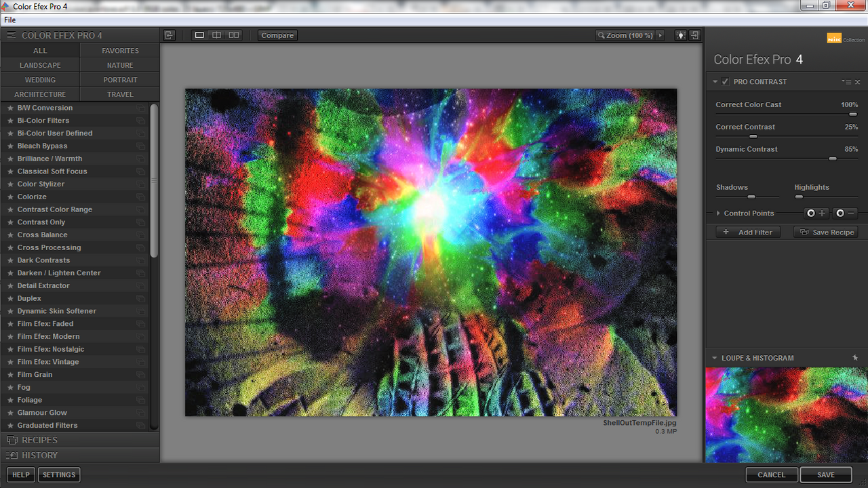Switch to the Landscape category
The width and height of the screenshot is (868, 488).
40,65
